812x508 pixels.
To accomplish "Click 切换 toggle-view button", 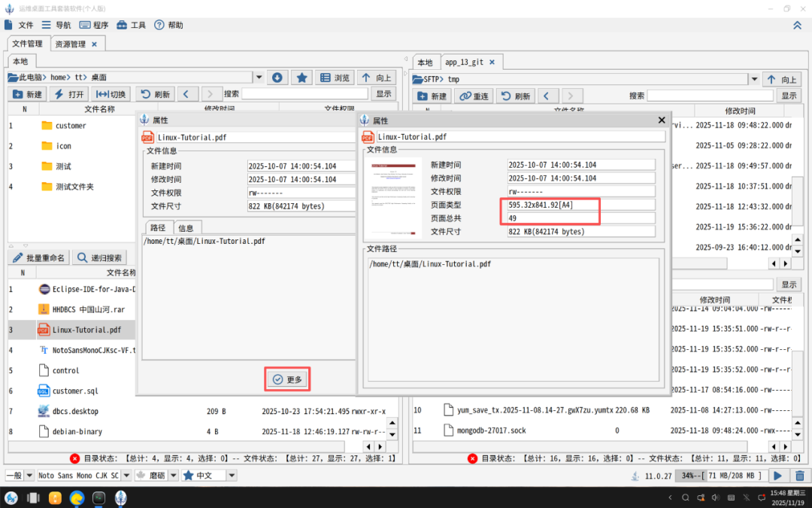I will [111, 94].
